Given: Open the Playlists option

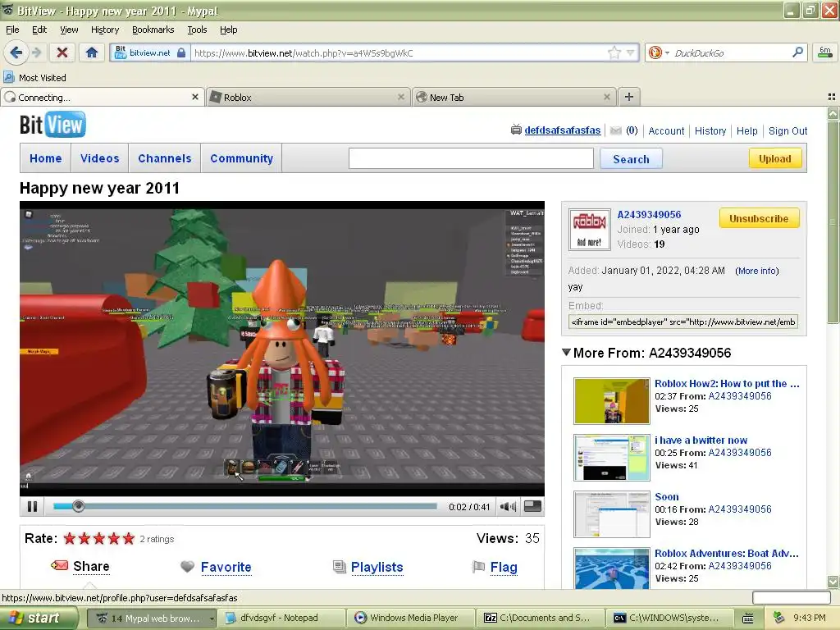Looking at the screenshot, I should pos(377,567).
